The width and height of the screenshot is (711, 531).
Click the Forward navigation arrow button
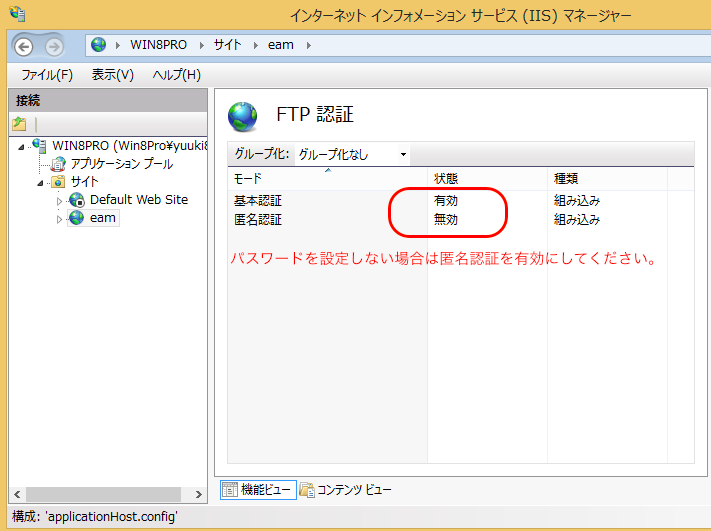click(x=54, y=46)
